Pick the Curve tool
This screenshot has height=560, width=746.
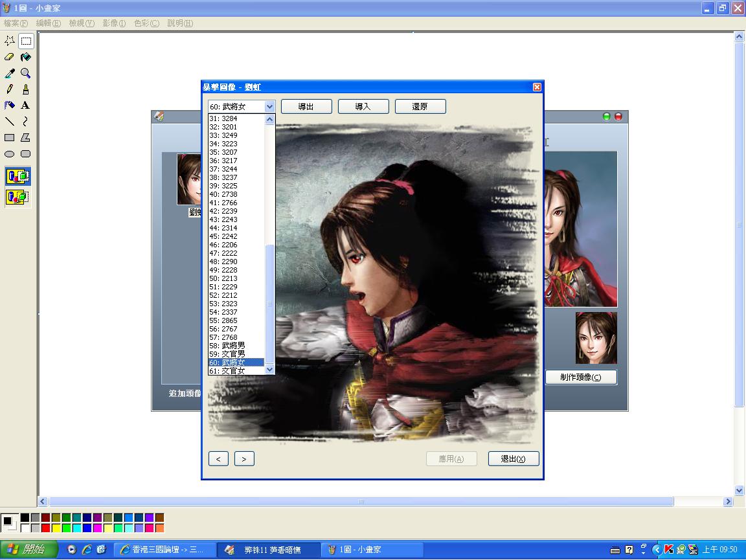pyautogui.click(x=26, y=121)
